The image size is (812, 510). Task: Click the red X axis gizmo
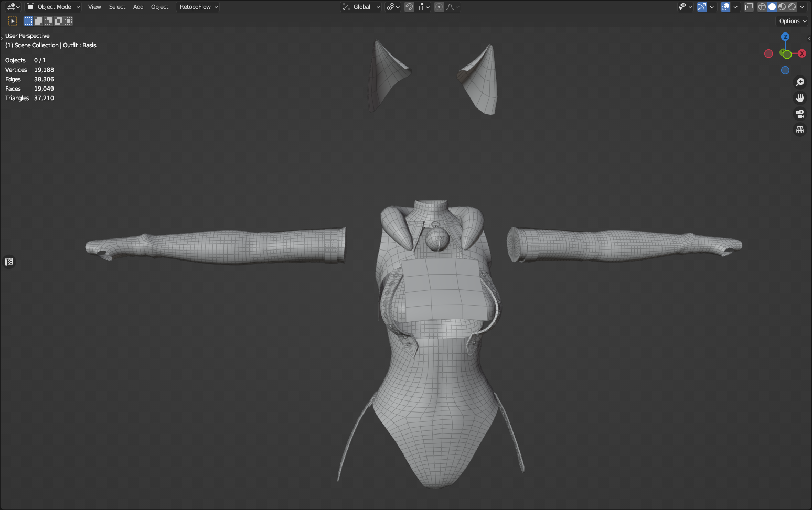(802, 53)
